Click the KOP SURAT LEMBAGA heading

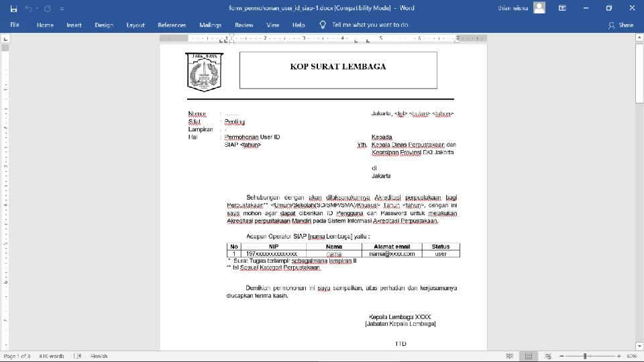tap(338, 66)
